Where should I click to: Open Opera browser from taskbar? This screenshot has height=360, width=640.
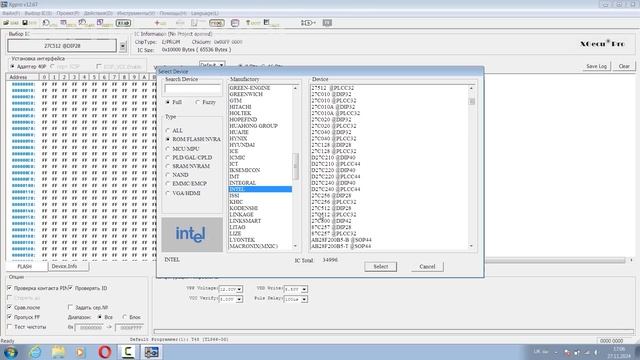(104, 352)
